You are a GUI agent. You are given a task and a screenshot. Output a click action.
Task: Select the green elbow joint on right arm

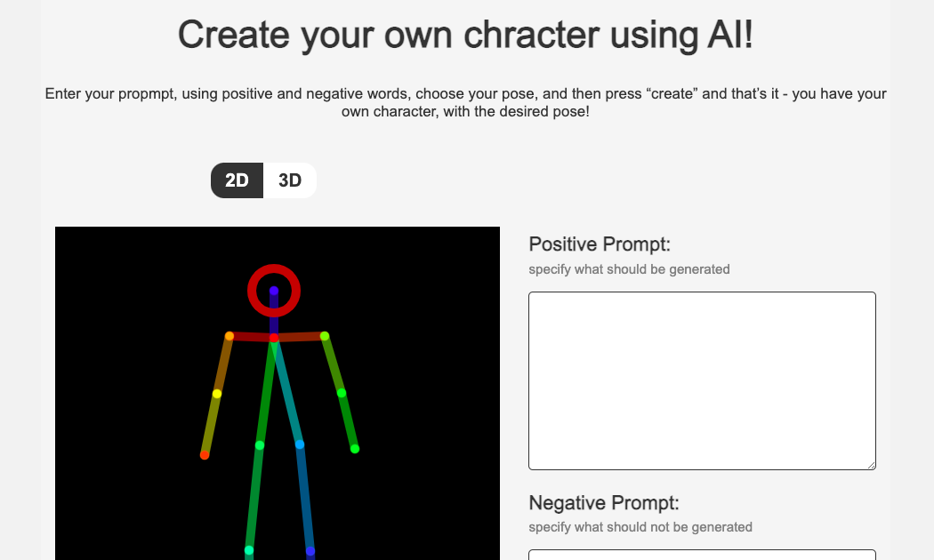coord(342,393)
